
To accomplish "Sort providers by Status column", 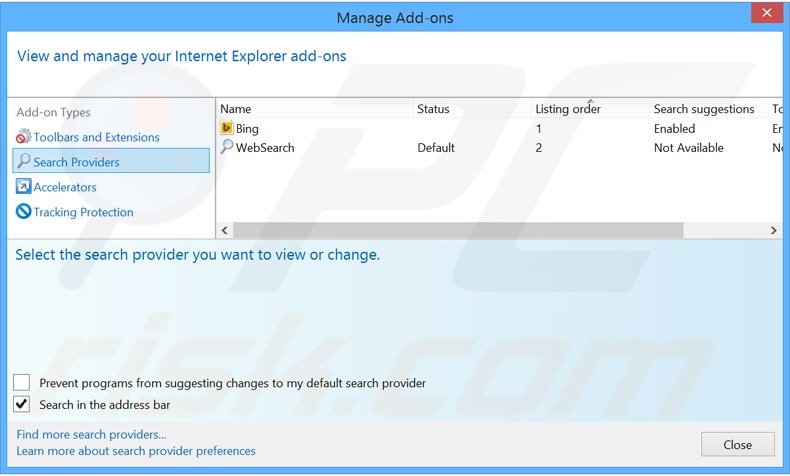I will click(x=472, y=109).
